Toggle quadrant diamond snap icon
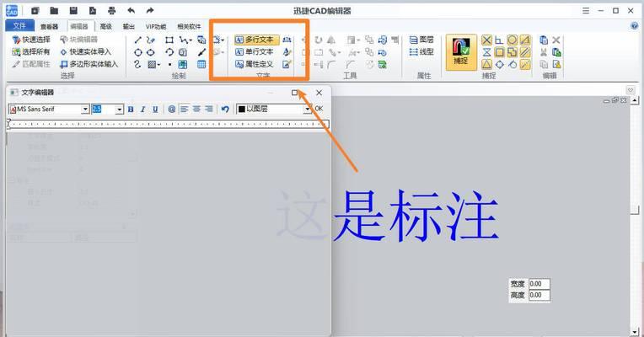The width and height of the screenshot is (644, 337). [499, 64]
